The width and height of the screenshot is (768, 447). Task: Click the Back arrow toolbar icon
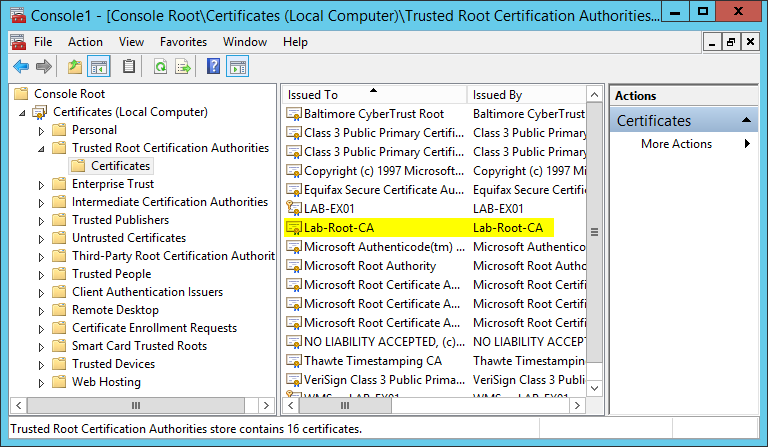click(x=21, y=66)
